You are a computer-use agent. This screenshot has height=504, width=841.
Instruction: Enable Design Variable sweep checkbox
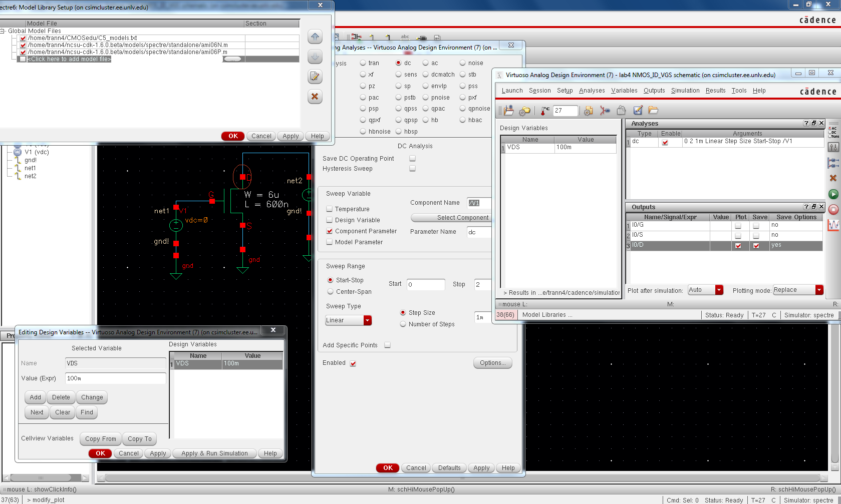(329, 220)
